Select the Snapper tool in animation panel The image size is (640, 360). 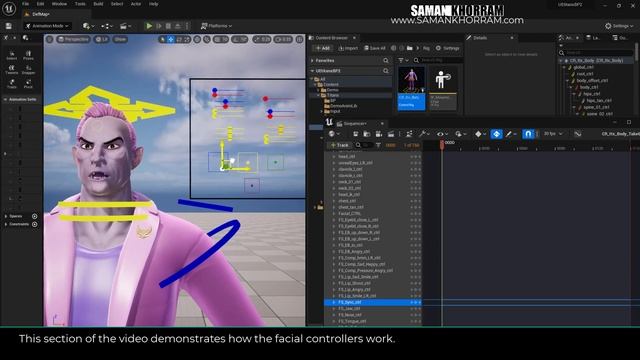(28, 70)
